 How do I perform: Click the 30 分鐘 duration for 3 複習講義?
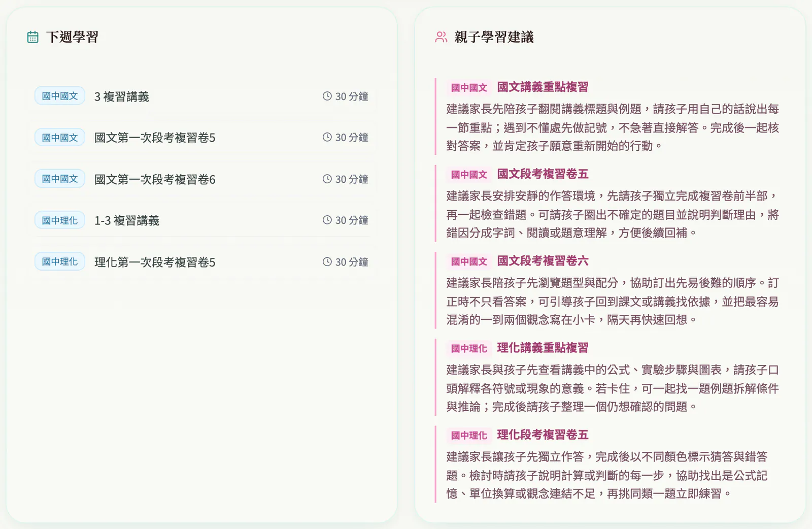coord(352,96)
